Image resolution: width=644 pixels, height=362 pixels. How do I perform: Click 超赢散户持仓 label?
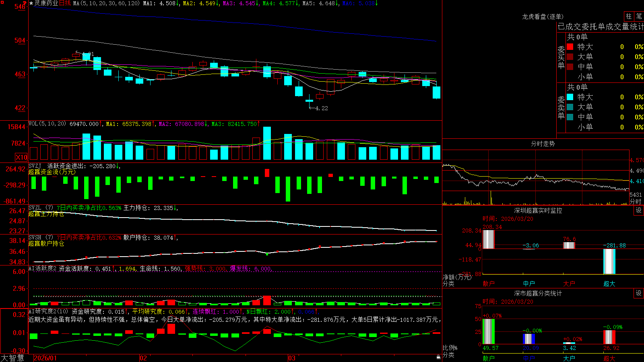46,243
